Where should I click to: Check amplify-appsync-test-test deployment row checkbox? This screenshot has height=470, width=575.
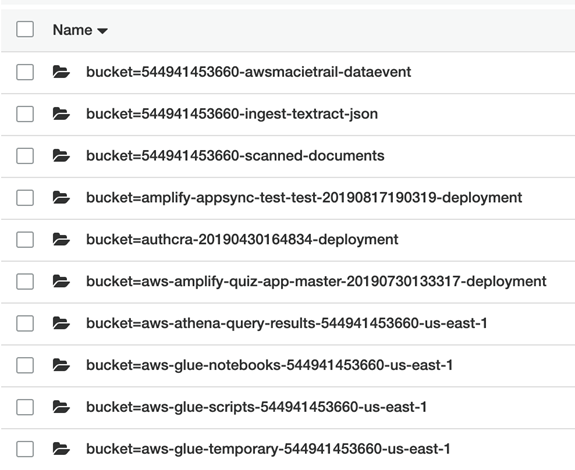(x=25, y=198)
